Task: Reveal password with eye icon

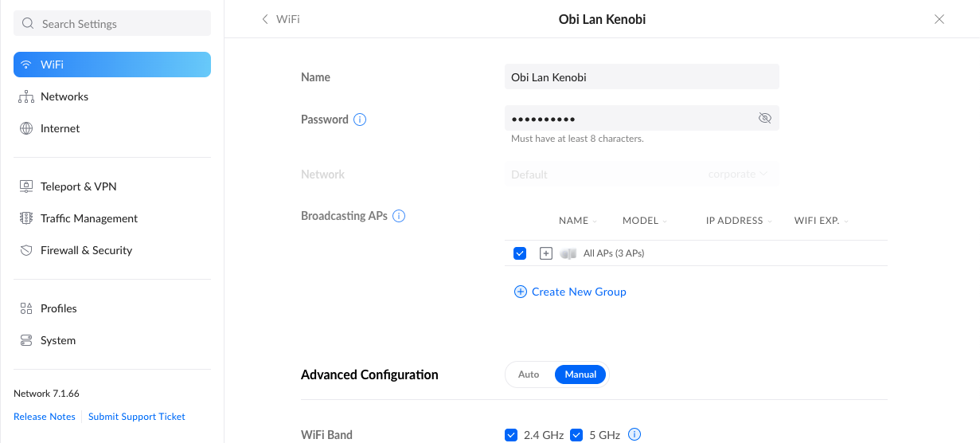Action: coord(765,119)
